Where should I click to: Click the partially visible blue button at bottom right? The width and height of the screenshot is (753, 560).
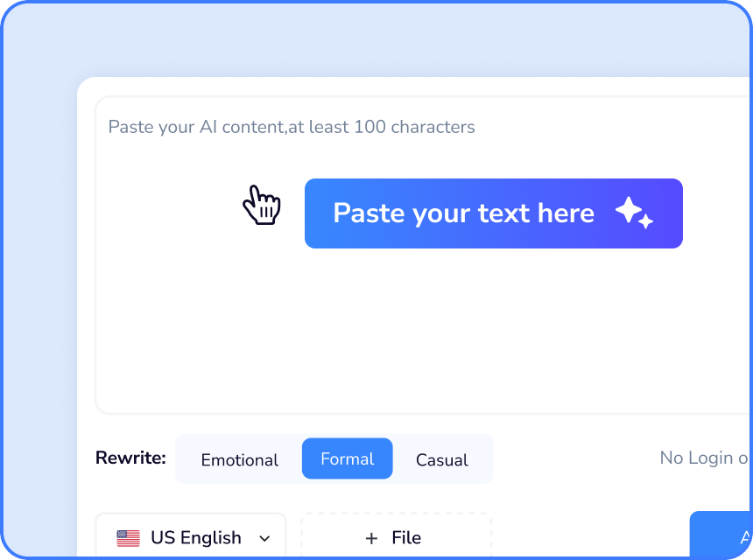(722, 536)
